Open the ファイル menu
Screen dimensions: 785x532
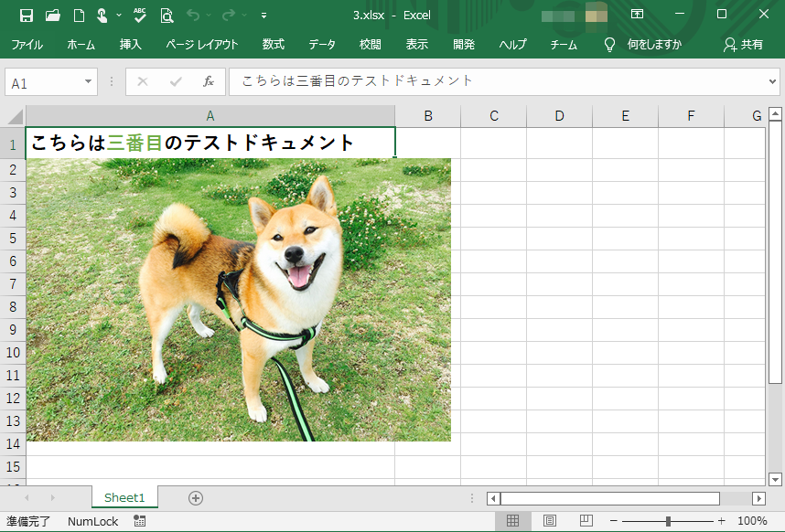point(26,43)
